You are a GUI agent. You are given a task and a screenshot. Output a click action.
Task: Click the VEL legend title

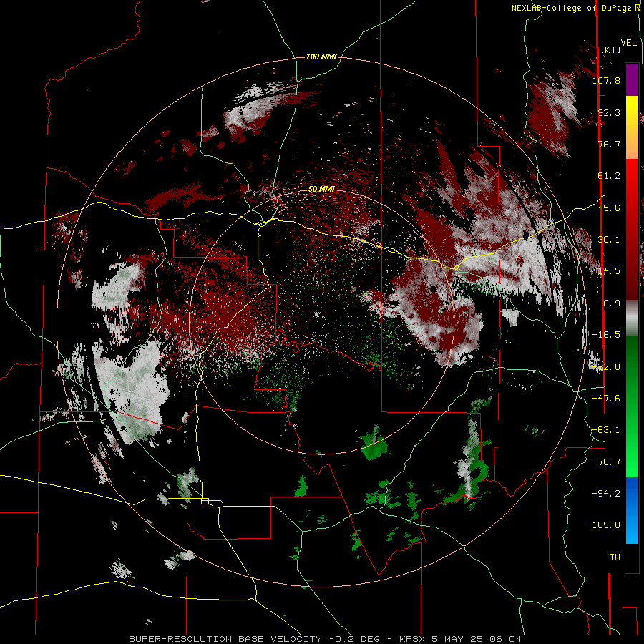click(628, 43)
